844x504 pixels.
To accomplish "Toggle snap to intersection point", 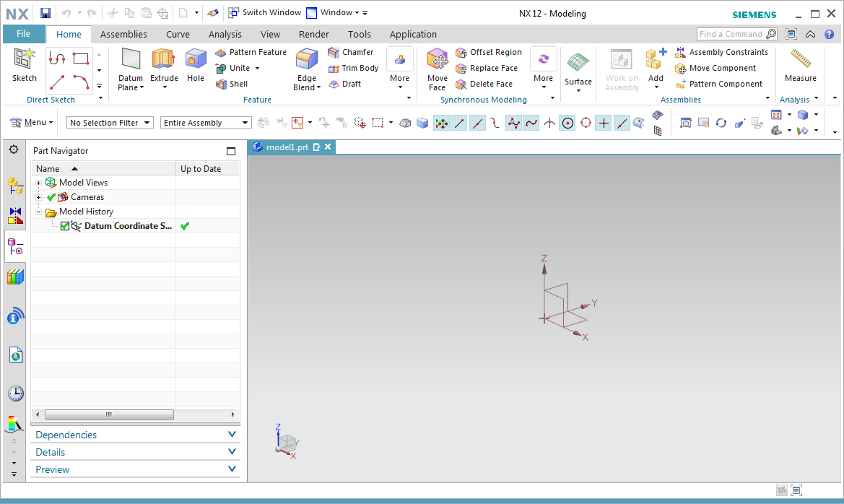I will coord(549,123).
